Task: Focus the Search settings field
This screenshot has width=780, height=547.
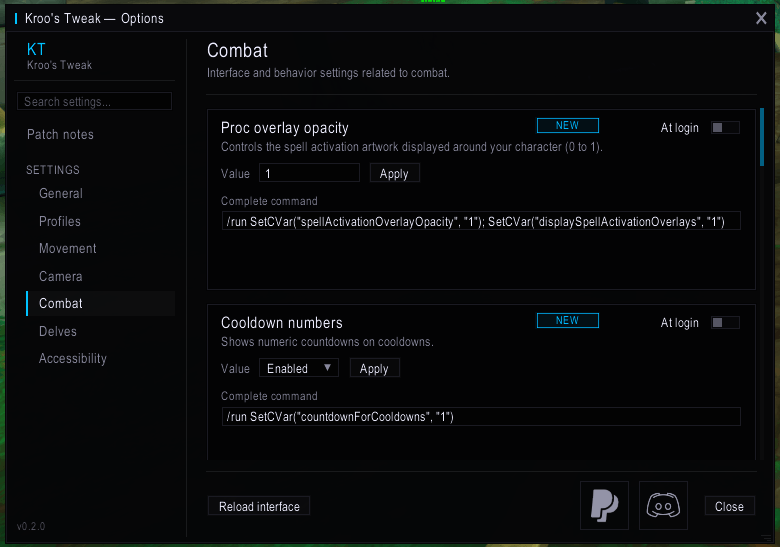Action: pyautogui.click(x=95, y=101)
